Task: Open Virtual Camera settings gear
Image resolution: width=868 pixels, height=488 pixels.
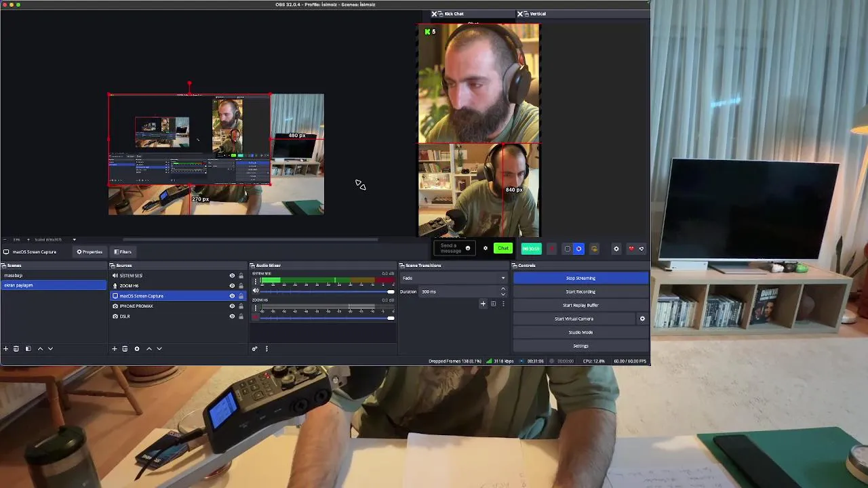Action: (642, 319)
